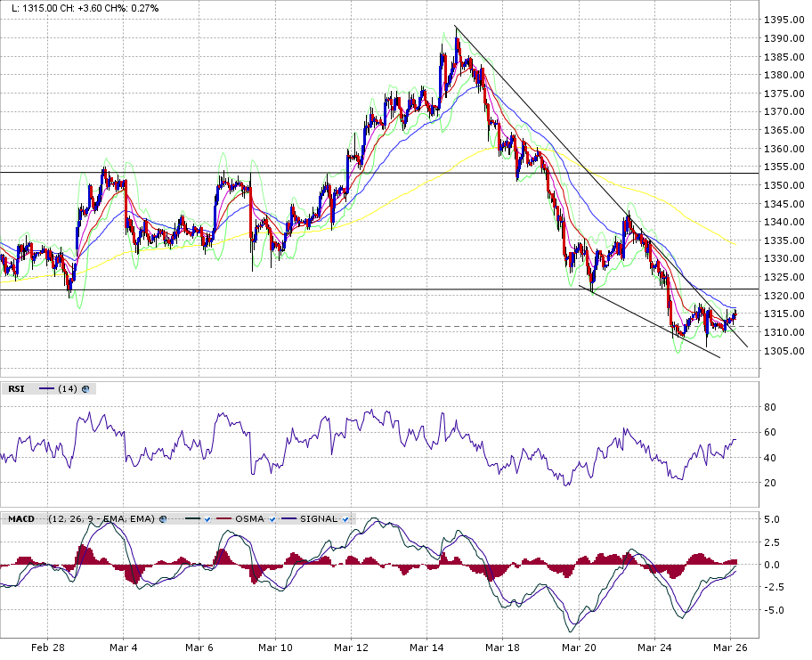
Task: Click the RSI panel label
Action: pyautogui.click(x=16, y=388)
